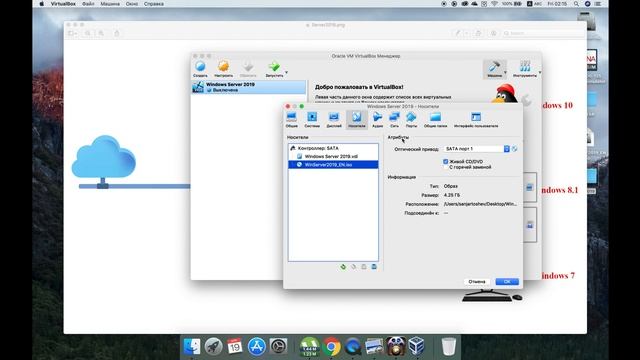Open the Аудио settings section
Viewport: 640px width, 360px height.
(378, 120)
